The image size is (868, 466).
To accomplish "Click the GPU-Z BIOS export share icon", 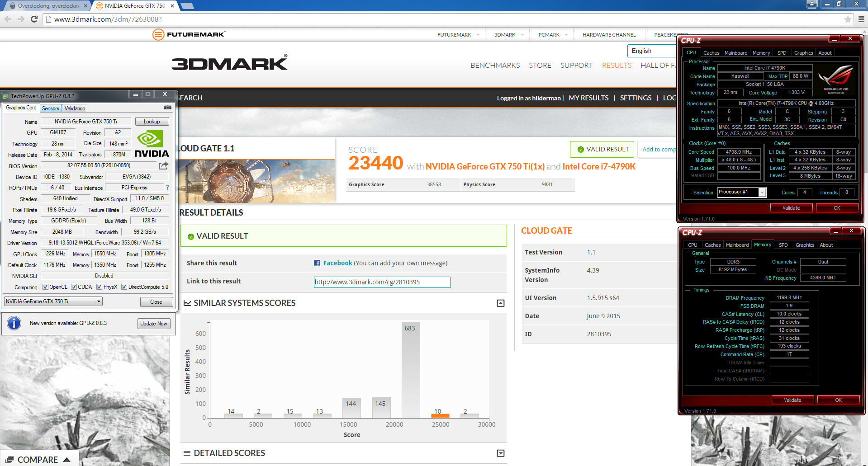I will pyautogui.click(x=163, y=166).
